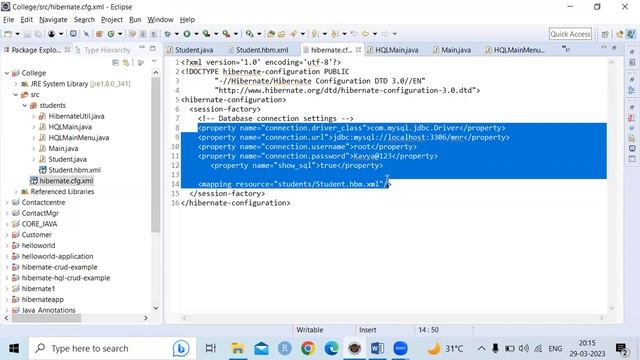Close the hibernate.cfg.xml editor tab

358,50
